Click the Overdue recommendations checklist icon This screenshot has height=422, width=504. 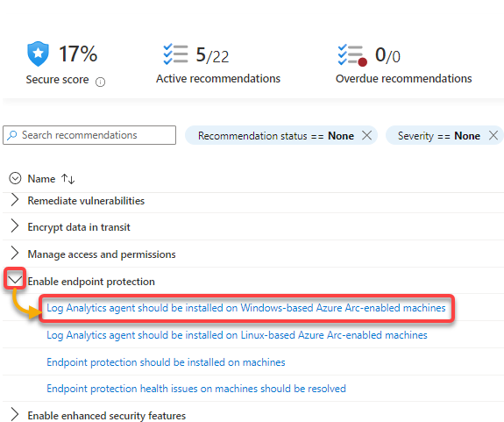coord(352,55)
